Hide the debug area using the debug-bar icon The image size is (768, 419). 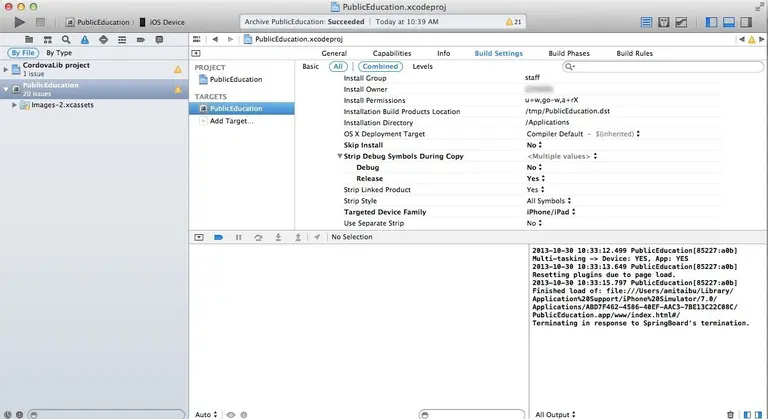point(199,237)
